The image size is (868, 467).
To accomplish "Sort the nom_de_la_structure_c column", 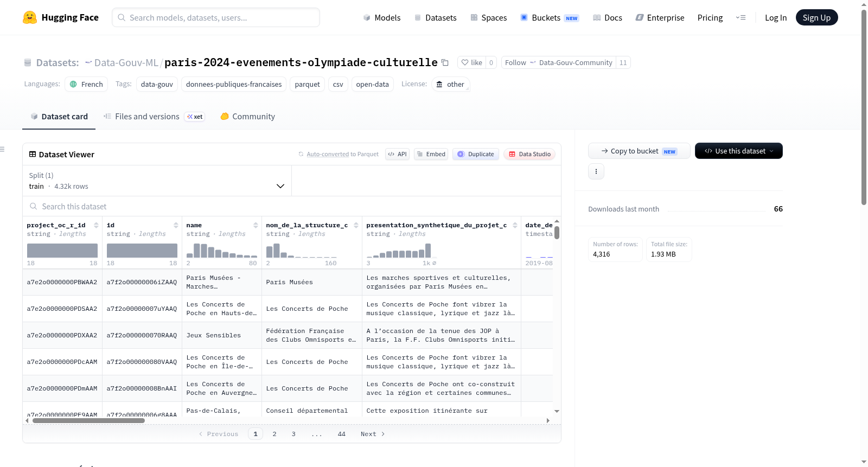I will coord(356,225).
